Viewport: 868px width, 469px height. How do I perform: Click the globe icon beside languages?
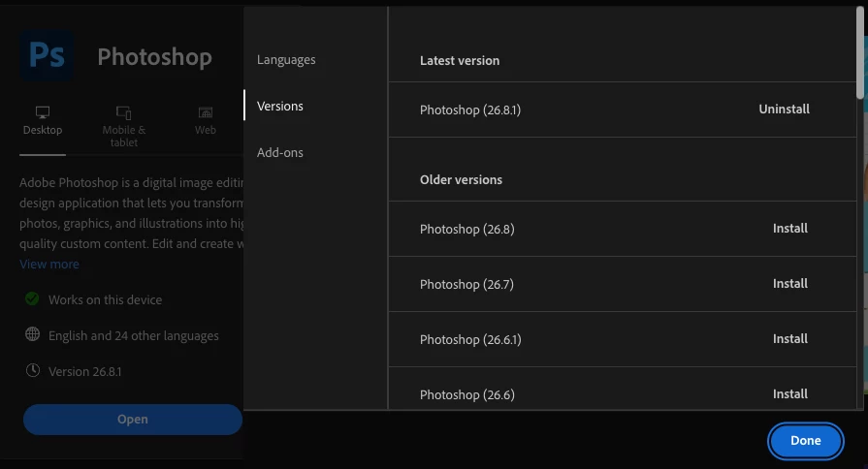33,334
